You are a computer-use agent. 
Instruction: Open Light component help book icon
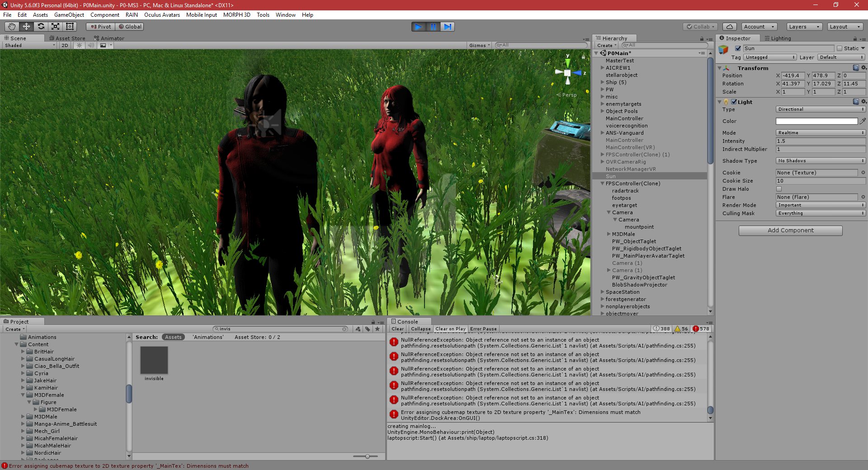pyautogui.click(x=856, y=102)
